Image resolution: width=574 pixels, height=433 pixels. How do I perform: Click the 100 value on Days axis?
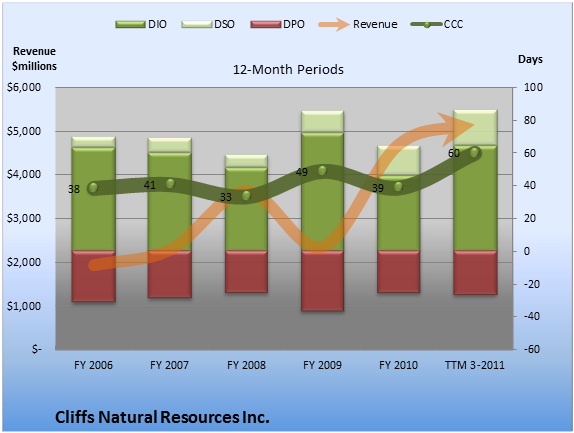pos(533,87)
